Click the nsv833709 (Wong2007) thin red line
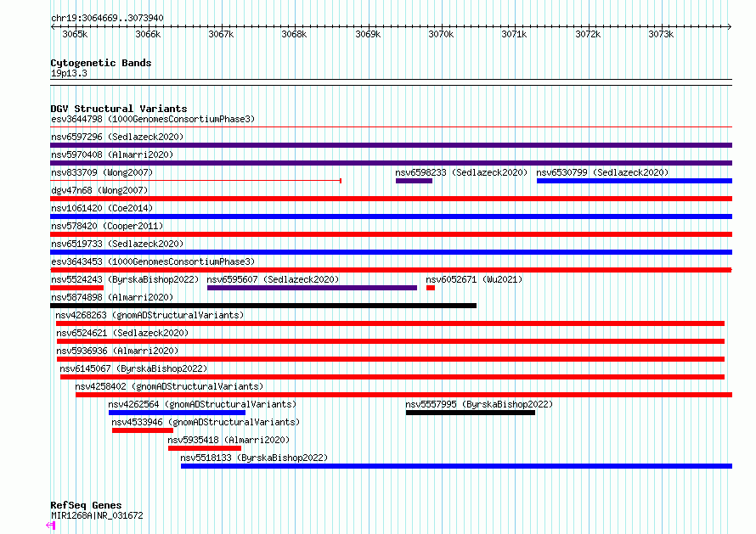 pos(195,181)
